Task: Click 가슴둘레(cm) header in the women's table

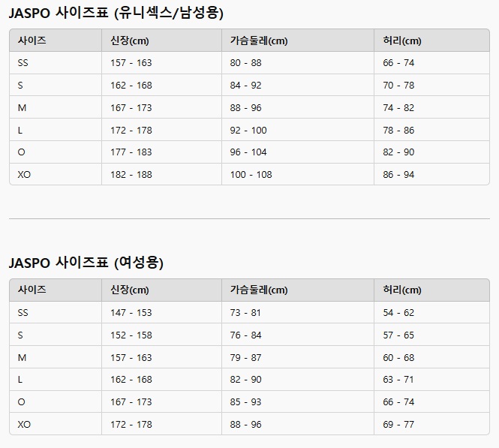Action: point(258,290)
